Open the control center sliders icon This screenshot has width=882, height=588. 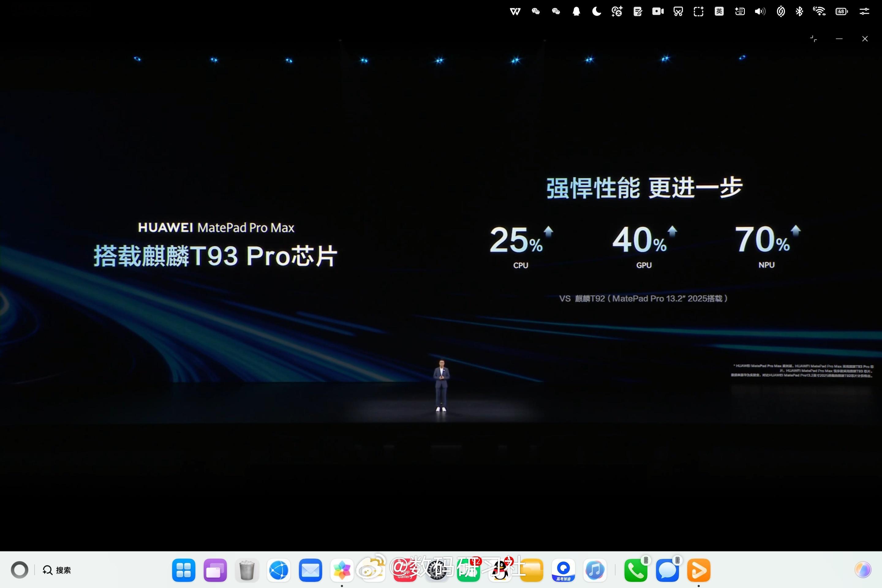(864, 12)
